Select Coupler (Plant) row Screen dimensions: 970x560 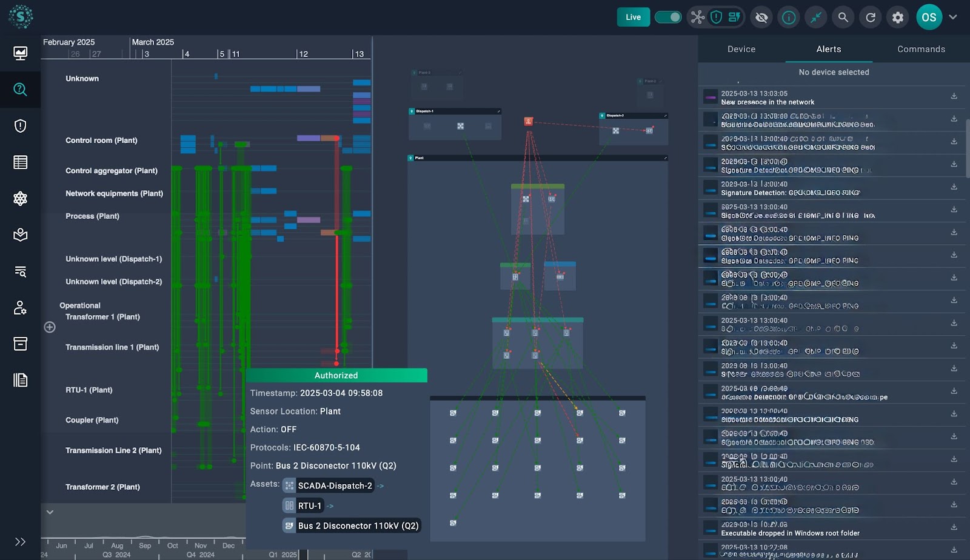click(x=92, y=421)
